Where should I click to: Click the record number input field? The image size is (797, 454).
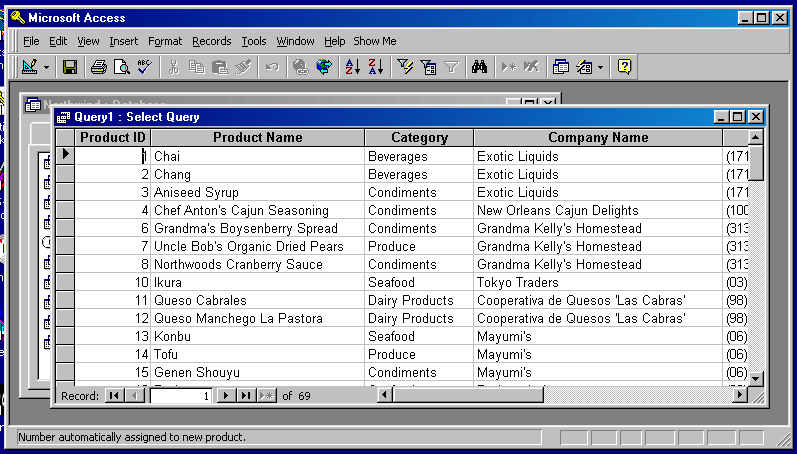tap(180, 396)
